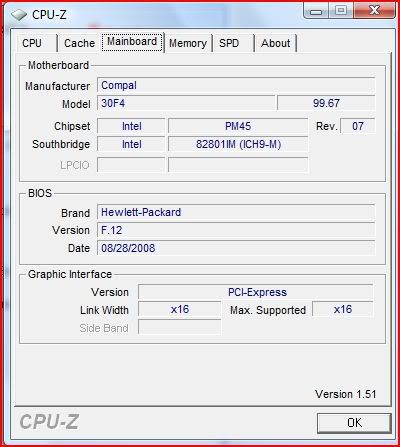
Task: Close the CPU-Z window
Action: click(x=374, y=11)
